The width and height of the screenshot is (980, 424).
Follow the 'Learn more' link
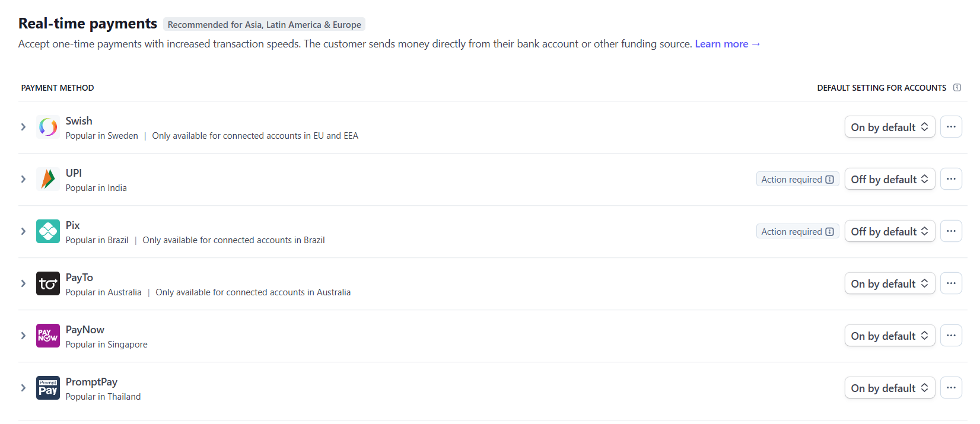[727, 44]
